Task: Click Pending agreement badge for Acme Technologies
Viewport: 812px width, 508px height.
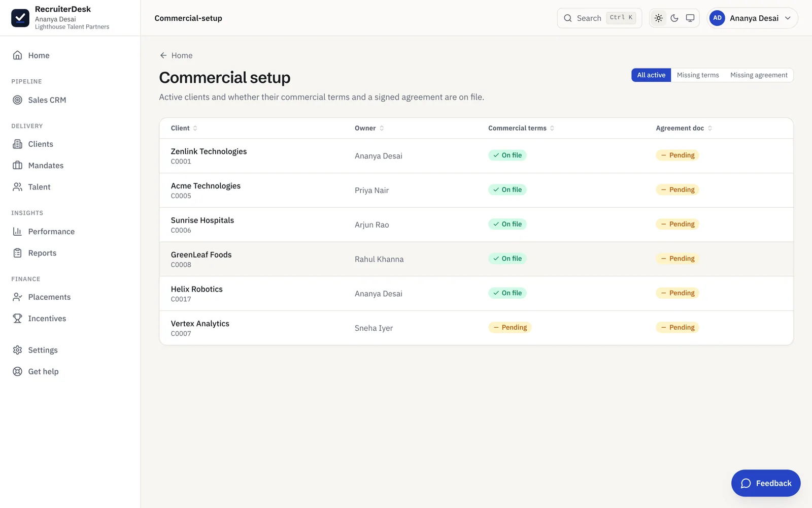Action: [678, 190]
